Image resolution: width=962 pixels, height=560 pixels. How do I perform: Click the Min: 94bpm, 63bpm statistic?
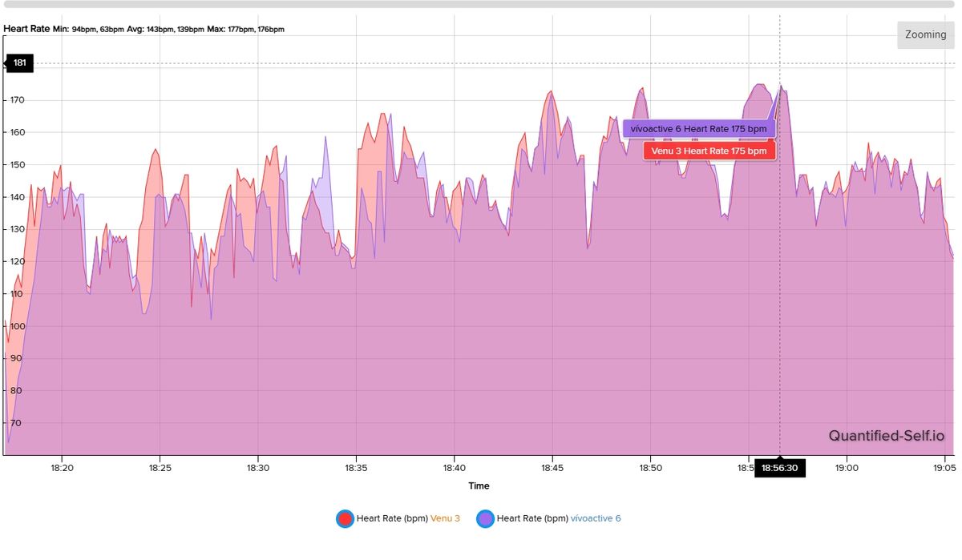(x=89, y=30)
